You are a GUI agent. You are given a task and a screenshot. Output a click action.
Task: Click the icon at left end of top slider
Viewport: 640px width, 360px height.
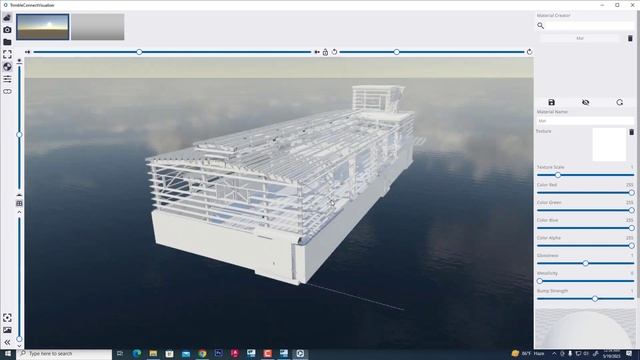pos(27,52)
